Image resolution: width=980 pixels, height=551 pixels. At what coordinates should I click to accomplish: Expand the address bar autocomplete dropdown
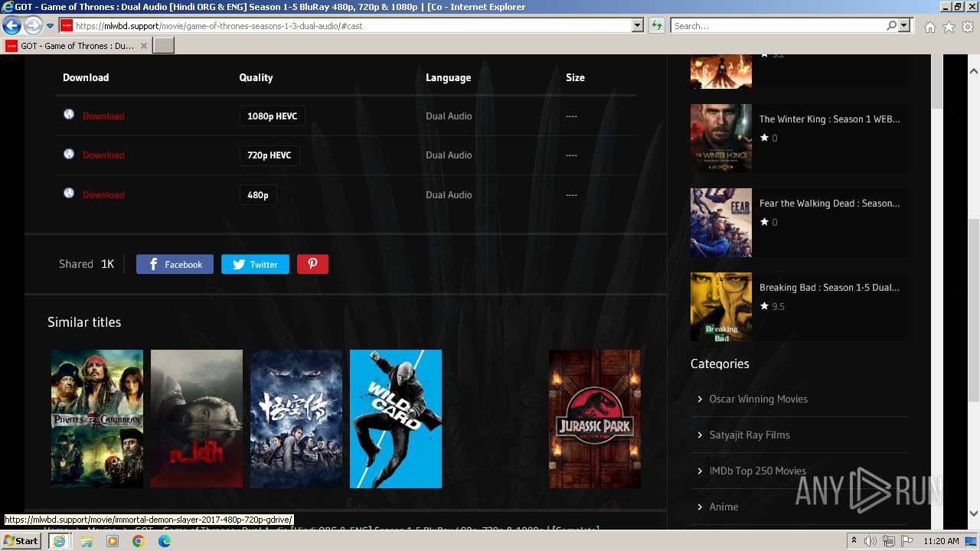pyautogui.click(x=637, y=25)
